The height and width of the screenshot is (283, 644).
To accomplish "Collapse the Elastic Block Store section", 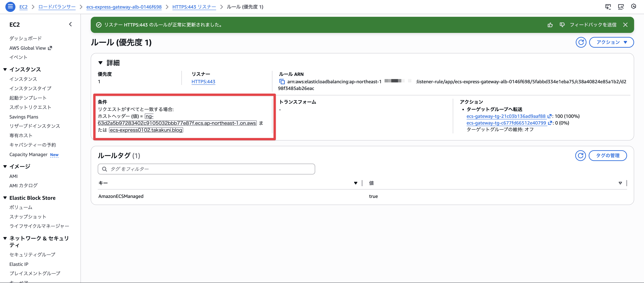I will point(5,198).
